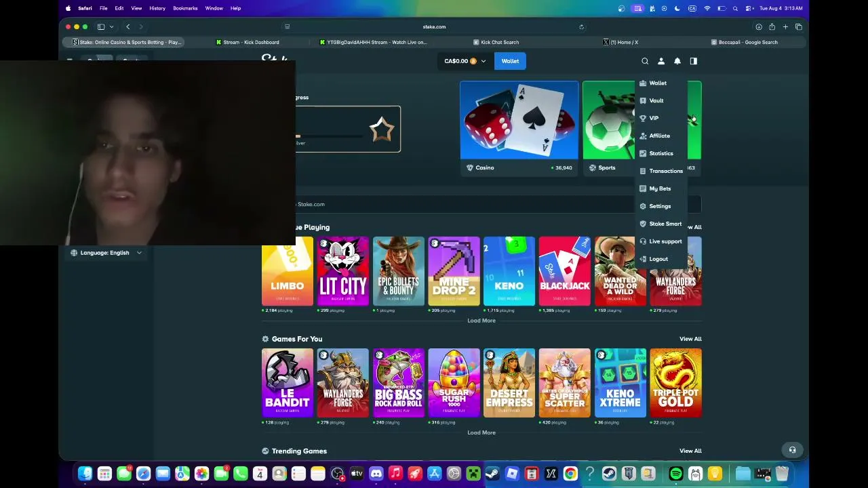
Task: Open the Triple Pot Gold game thumbnail
Action: tap(675, 383)
